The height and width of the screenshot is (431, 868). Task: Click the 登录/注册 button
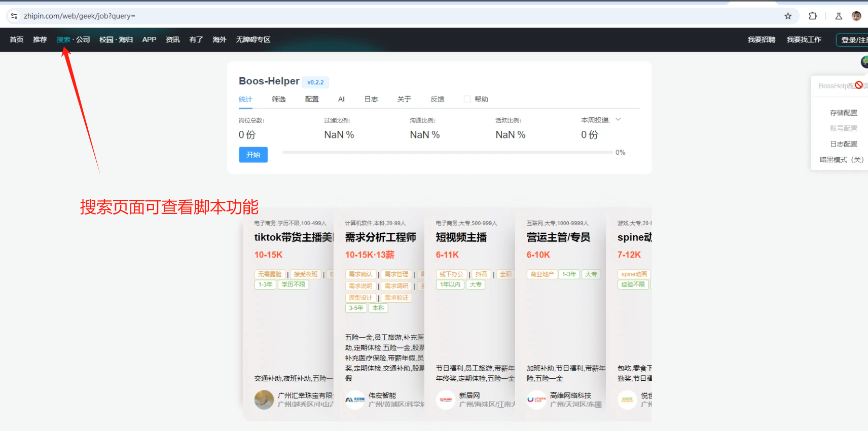click(x=854, y=40)
